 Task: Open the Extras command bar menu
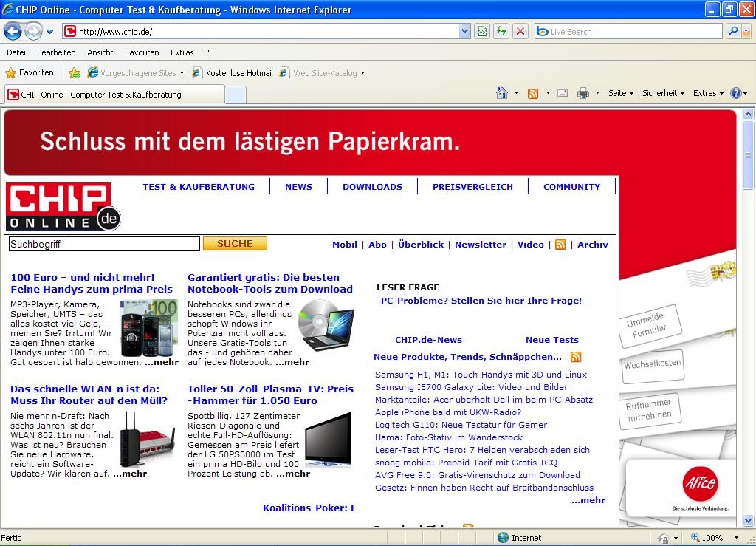708,93
